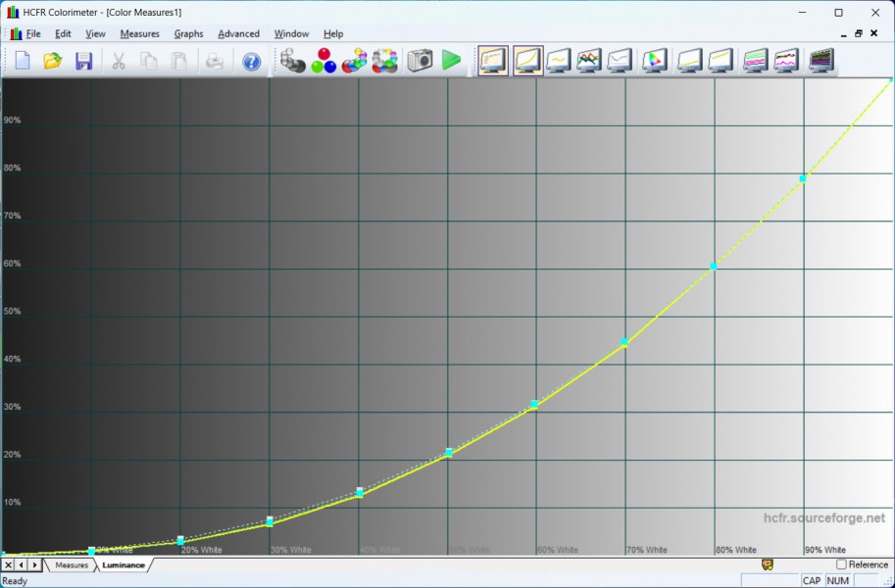The image size is (895, 588).
Task: Click the Open folder icon
Action: [x=53, y=61]
